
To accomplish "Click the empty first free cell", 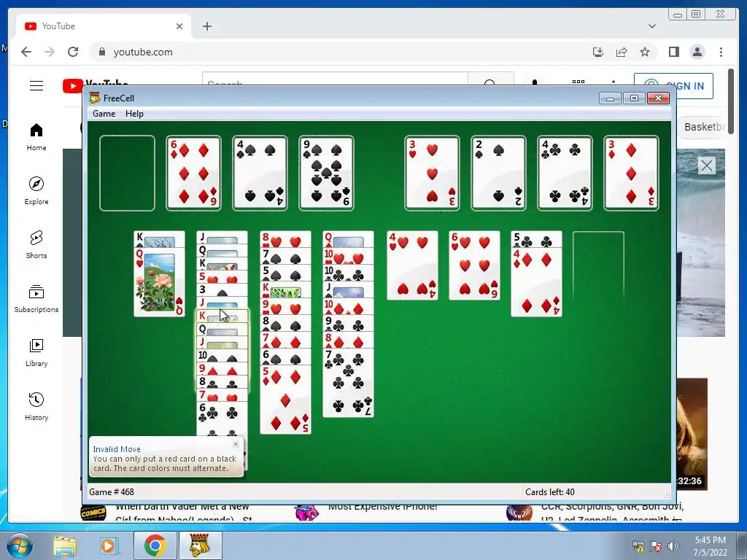I will click(127, 173).
